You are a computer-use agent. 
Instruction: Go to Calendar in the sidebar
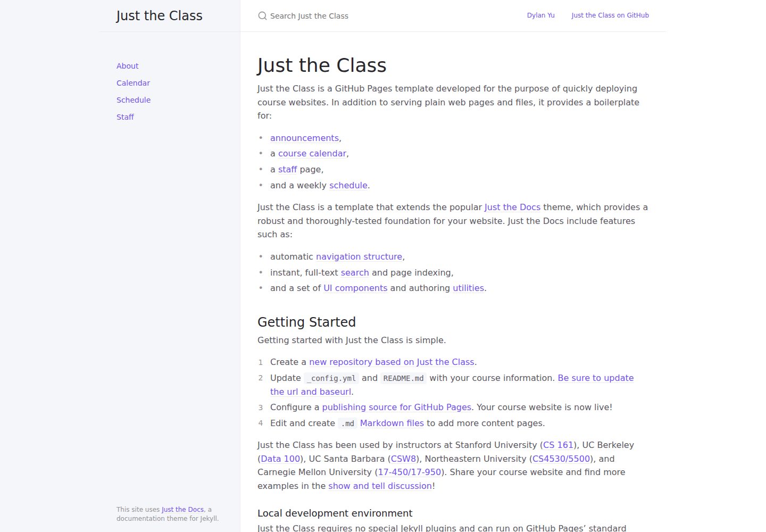(x=133, y=83)
